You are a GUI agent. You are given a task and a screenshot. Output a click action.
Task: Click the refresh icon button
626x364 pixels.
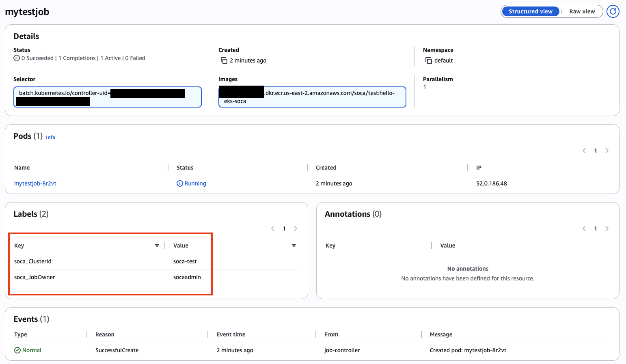613,11
